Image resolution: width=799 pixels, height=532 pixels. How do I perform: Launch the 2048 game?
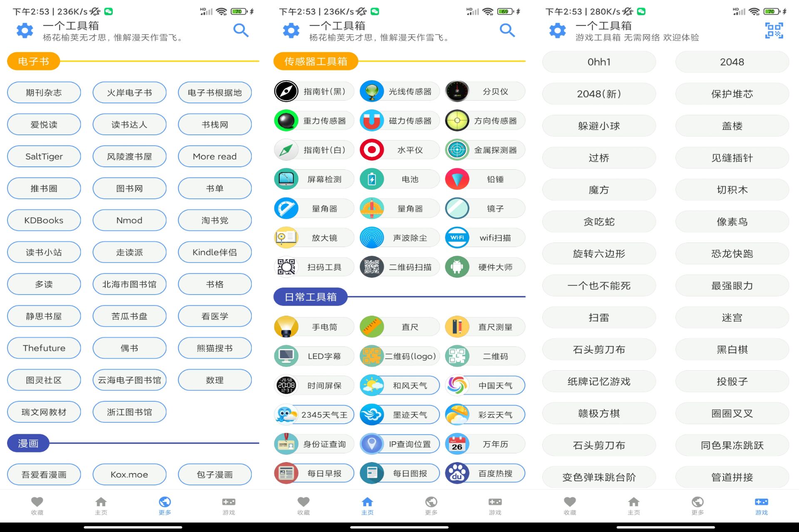tap(732, 62)
